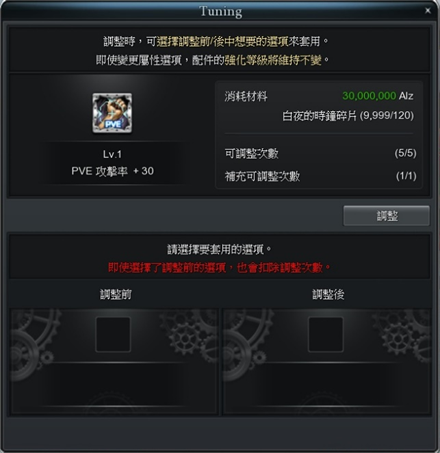The height and width of the screenshot is (453, 440).
Task: Click the 調整後 column header
Action: click(328, 295)
